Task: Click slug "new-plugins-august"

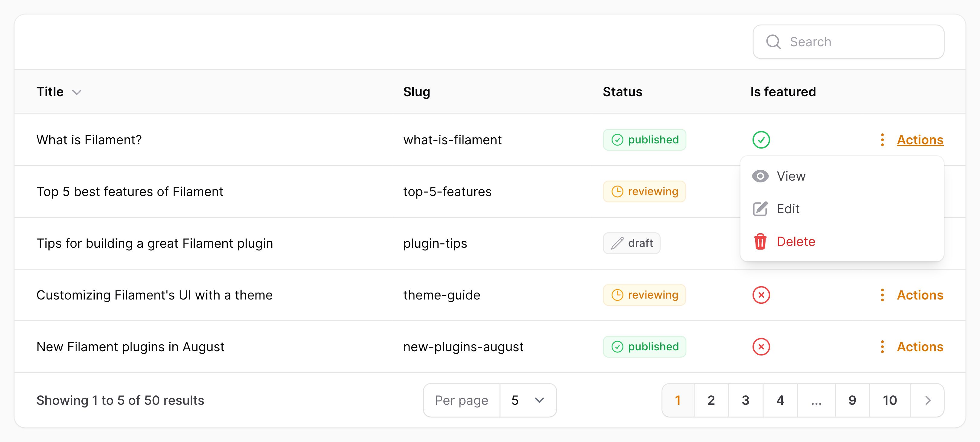Action: [x=463, y=347]
